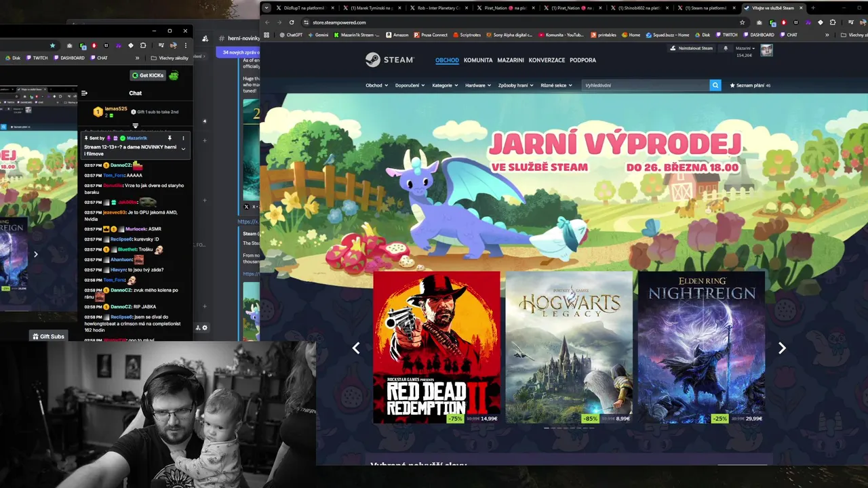Expand the pinned message chevron in Kick chat

pyautogui.click(x=183, y=148)
